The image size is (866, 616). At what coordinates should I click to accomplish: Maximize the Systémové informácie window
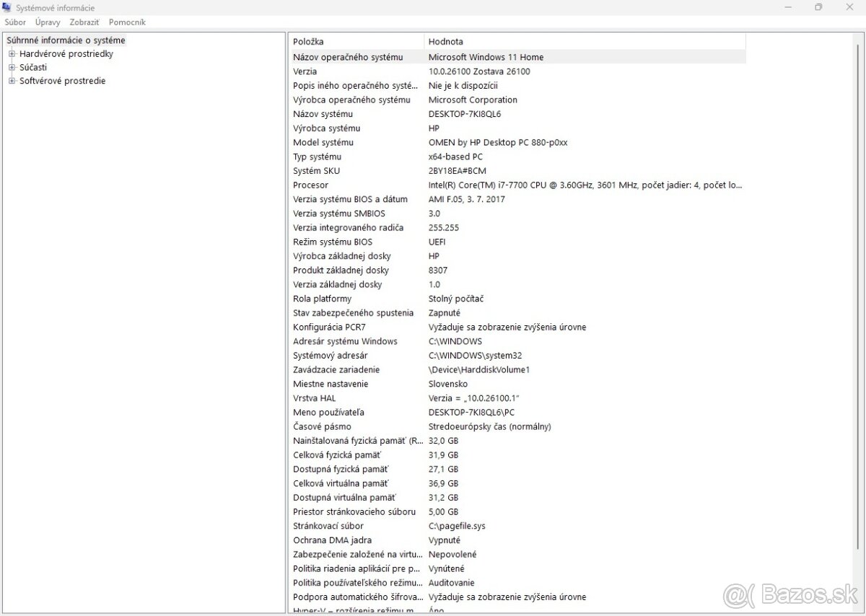[x=818, y=7]
